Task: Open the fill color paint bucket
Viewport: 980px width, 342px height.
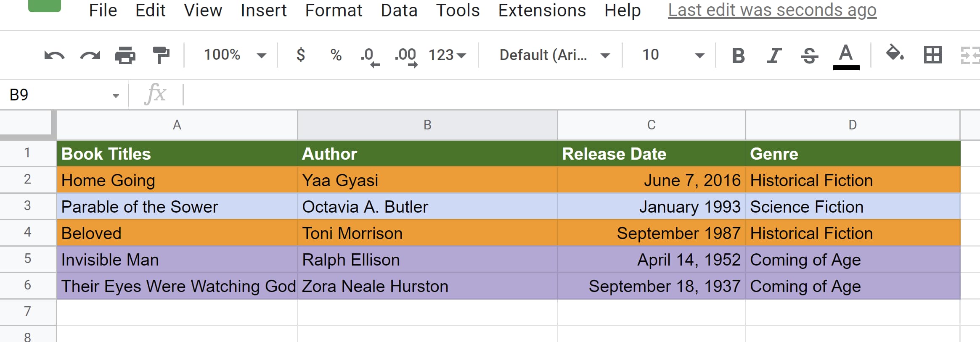Action: tap(895, 54)
